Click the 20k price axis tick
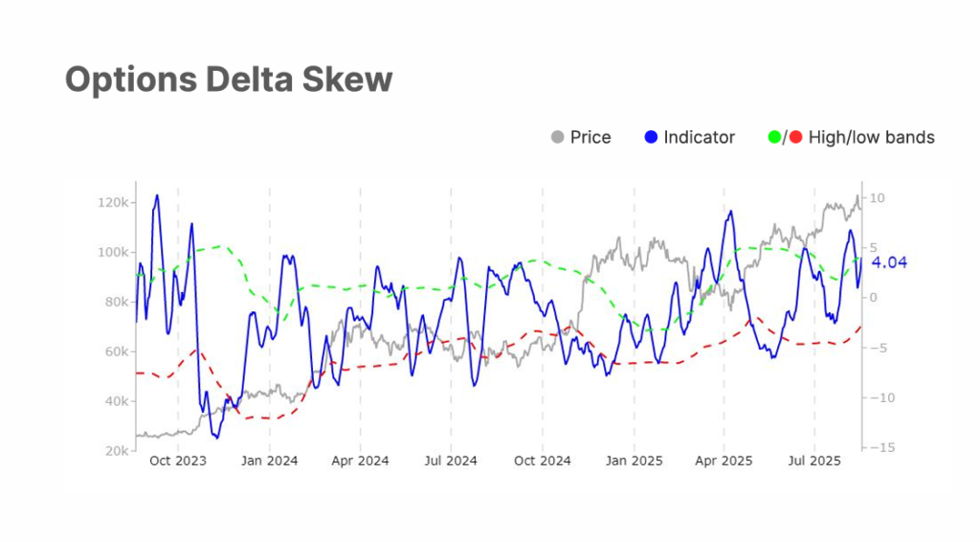Screen dimensions: 980x542 (x=117, y=451)
